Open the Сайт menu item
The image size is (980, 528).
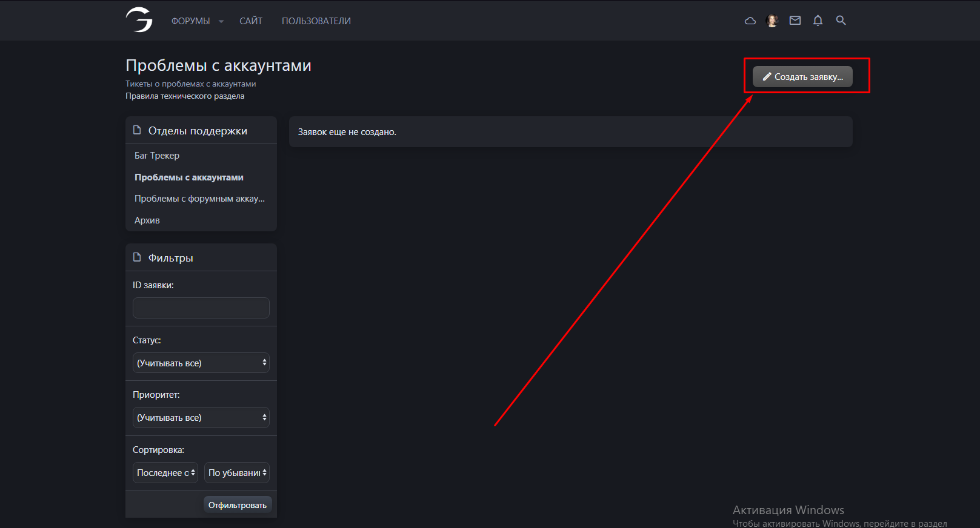point(250,21)
